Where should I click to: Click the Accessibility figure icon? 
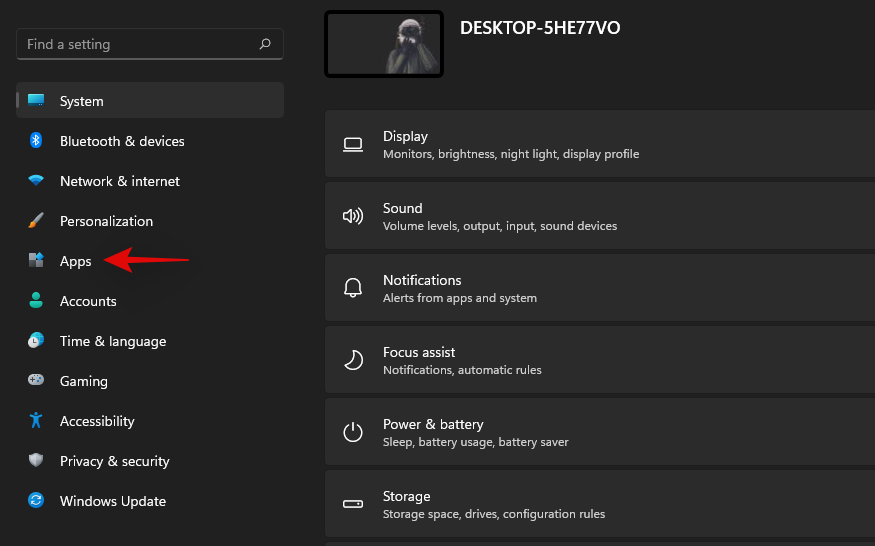tap(36, 421)
